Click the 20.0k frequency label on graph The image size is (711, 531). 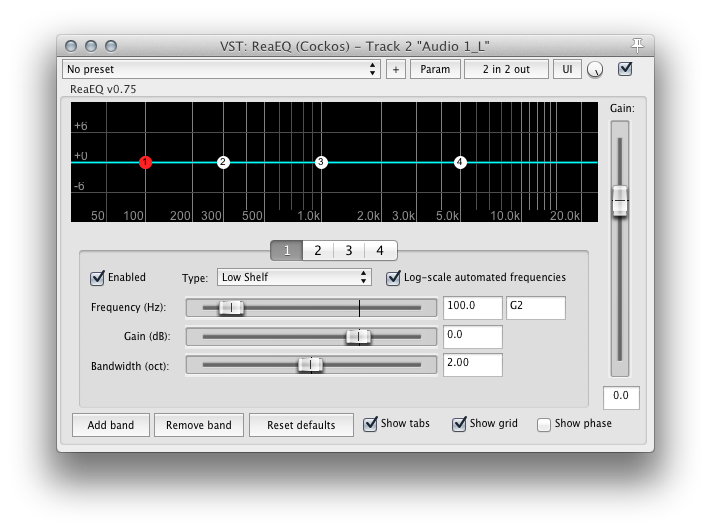[x=565, y=215]
